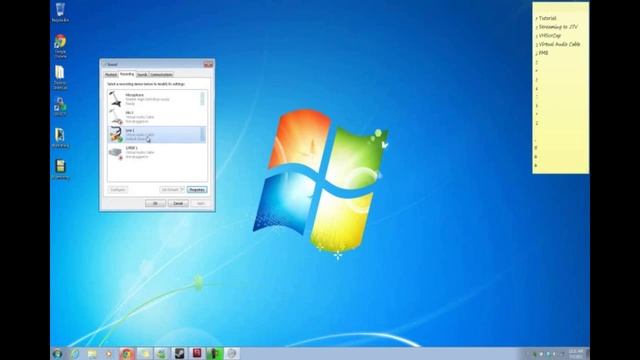Switch to the Recording tab

point(127,74)
